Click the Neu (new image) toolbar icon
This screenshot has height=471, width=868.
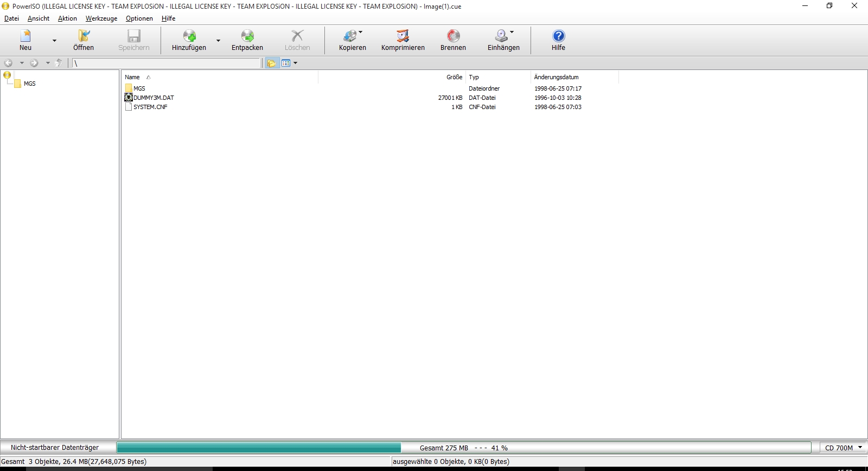pyautogui.click(x=25, y=37)
